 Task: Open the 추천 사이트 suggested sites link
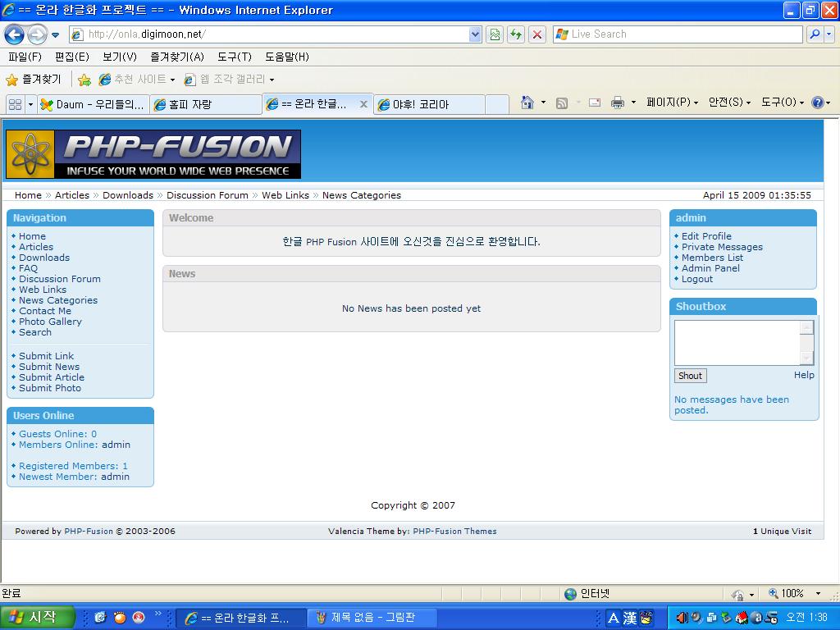click(x=137, y=80)
